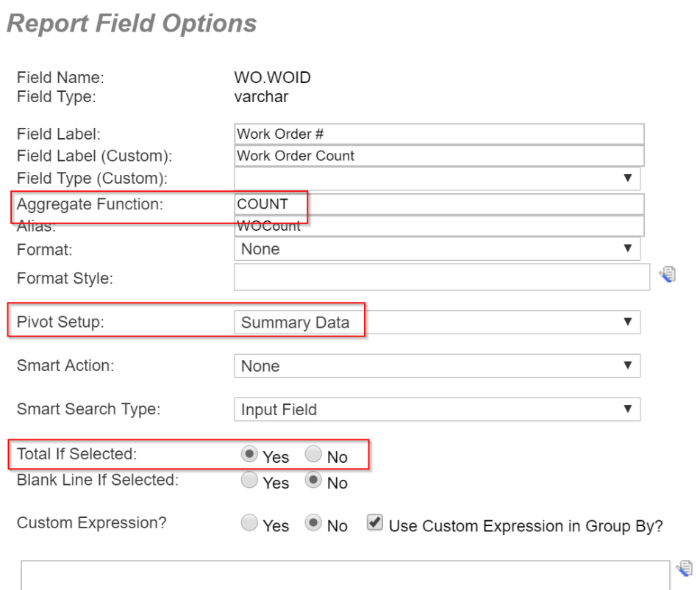Focus the Aggregate Function input

[x=438, y=204]
